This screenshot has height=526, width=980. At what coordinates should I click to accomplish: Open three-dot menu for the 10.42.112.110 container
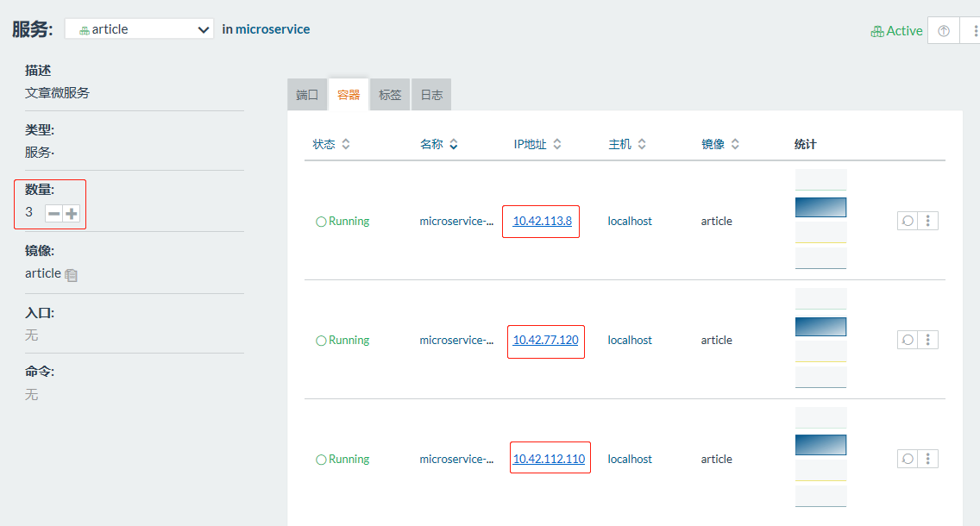[x=928, y=459]
